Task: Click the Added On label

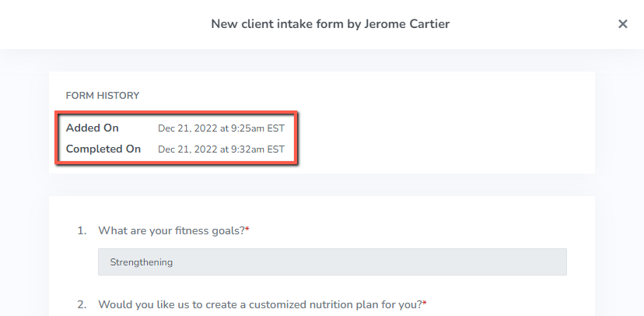Action: click(x=92, y=128)
